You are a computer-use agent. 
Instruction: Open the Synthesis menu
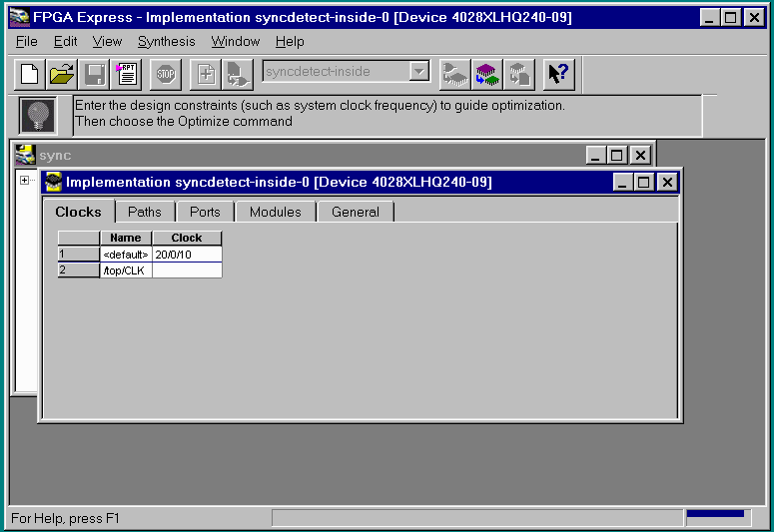[167, 41]
